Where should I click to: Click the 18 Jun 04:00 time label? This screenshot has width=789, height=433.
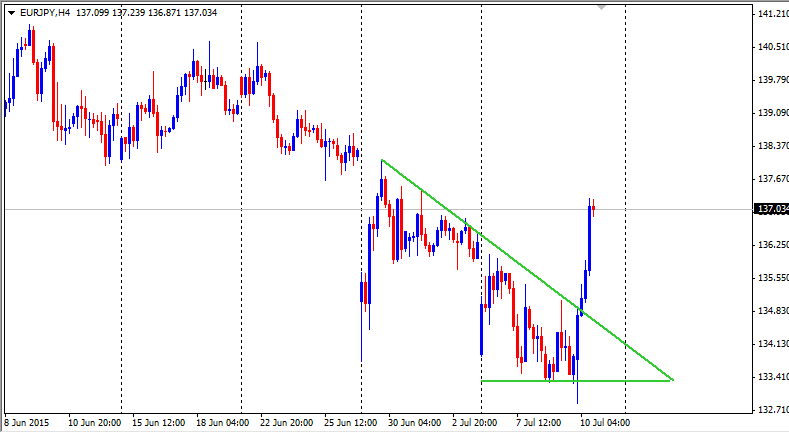click(x=222, y=422)
